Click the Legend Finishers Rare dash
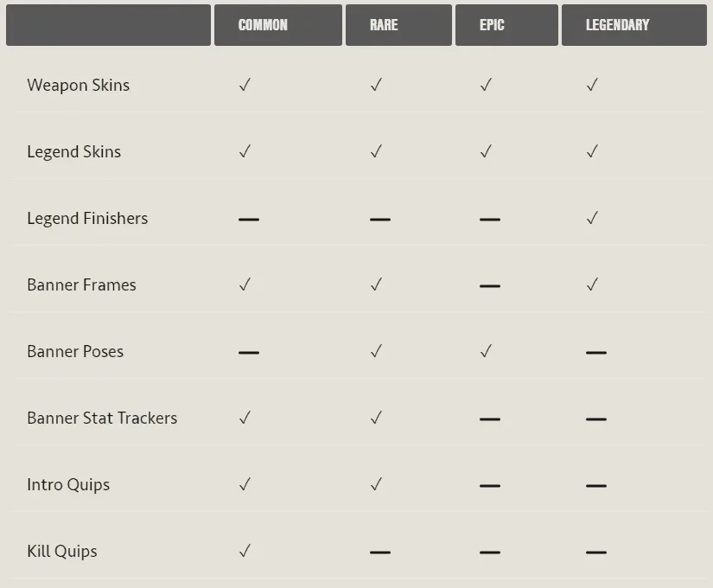713x588 pixels. 380,220
